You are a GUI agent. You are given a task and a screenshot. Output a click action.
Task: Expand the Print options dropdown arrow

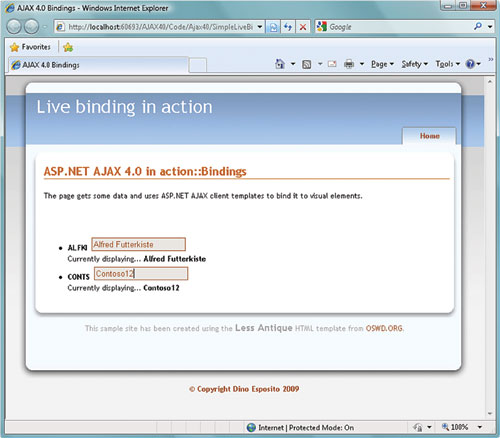pyautogui.click(x=362, y=64)
